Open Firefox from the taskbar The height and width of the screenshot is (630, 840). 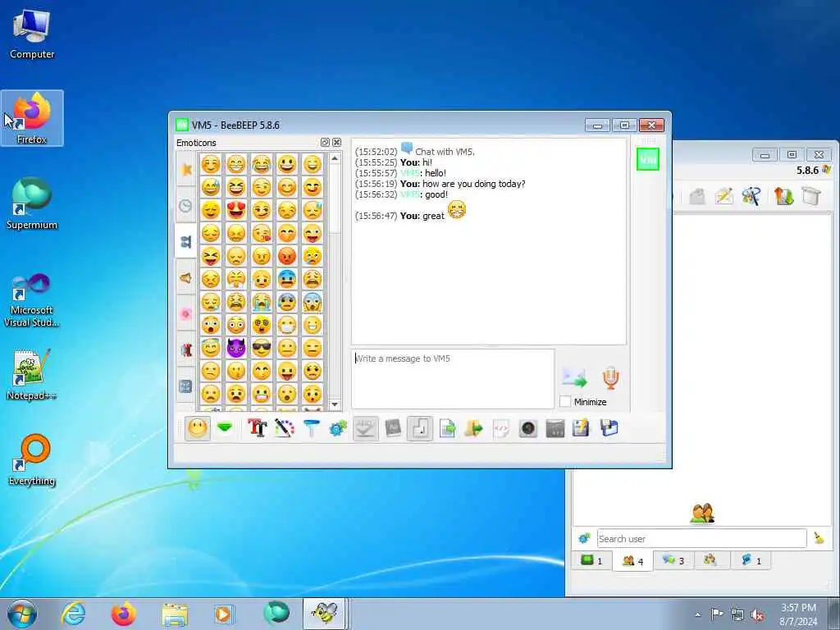(124, 614)
